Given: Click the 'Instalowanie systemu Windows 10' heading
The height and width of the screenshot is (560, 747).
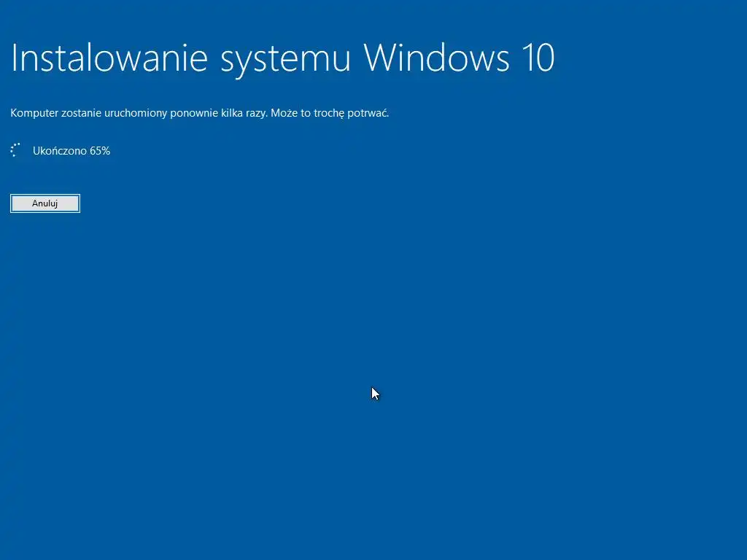Looking at the screenshot, I should [282, 59].
